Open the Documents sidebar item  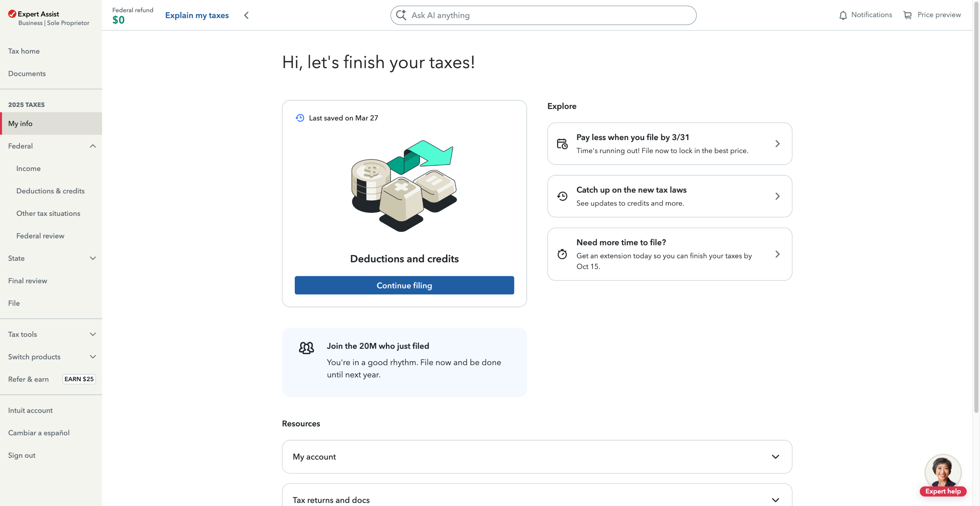pos(27,73)
